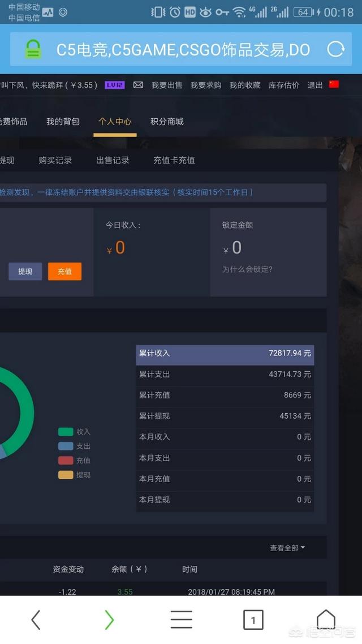Click the 资金变动 column header
The width and height of the screenshot is (362, 644).
pyautogui.click(x=68, y=569)
